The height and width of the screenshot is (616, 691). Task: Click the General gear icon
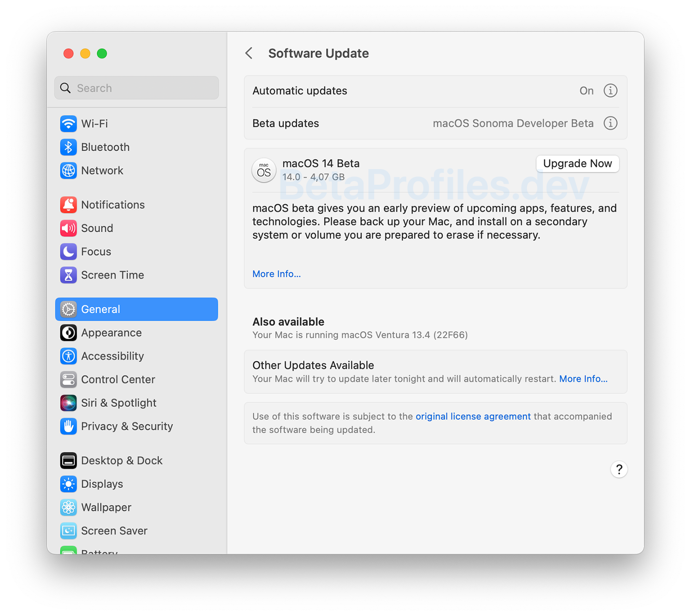click(x=68, y=309)
